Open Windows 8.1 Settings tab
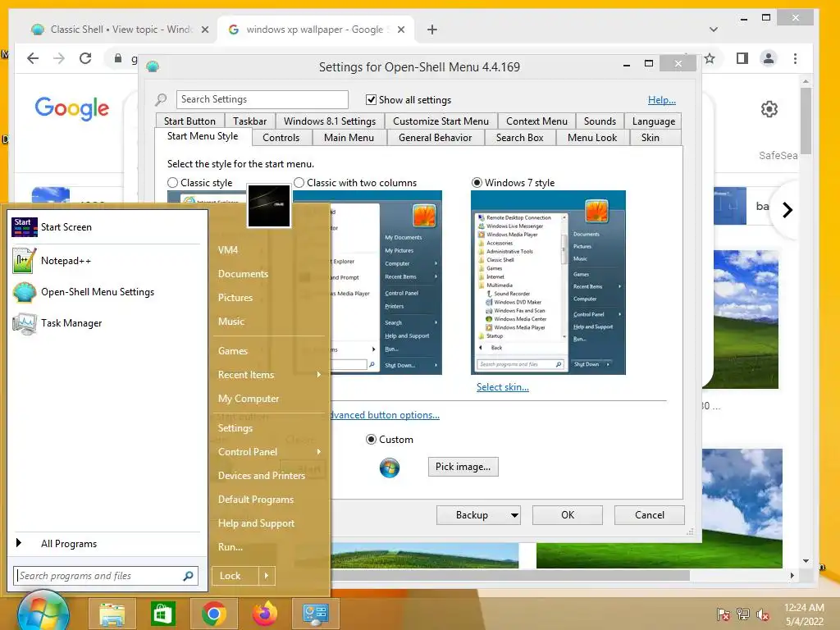840x630 pixels. (330, 121)
